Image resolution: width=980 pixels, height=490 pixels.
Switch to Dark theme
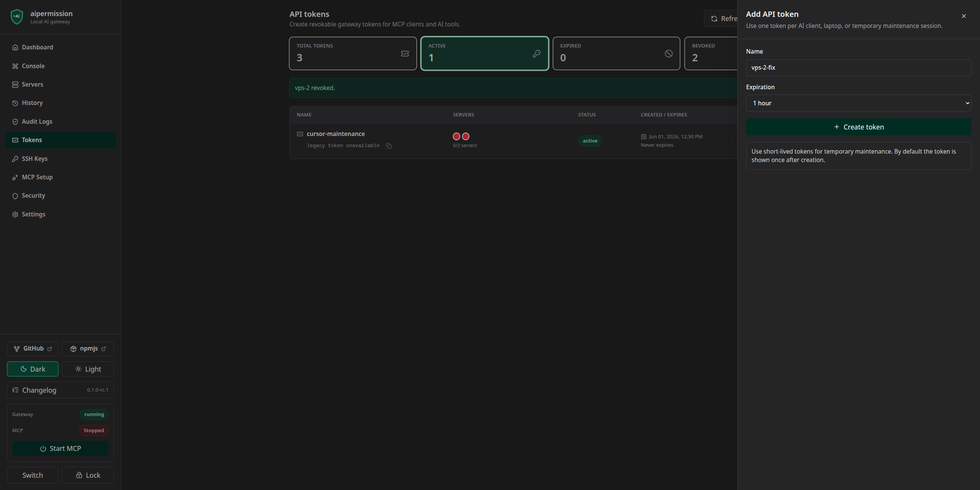coord(33,369)
